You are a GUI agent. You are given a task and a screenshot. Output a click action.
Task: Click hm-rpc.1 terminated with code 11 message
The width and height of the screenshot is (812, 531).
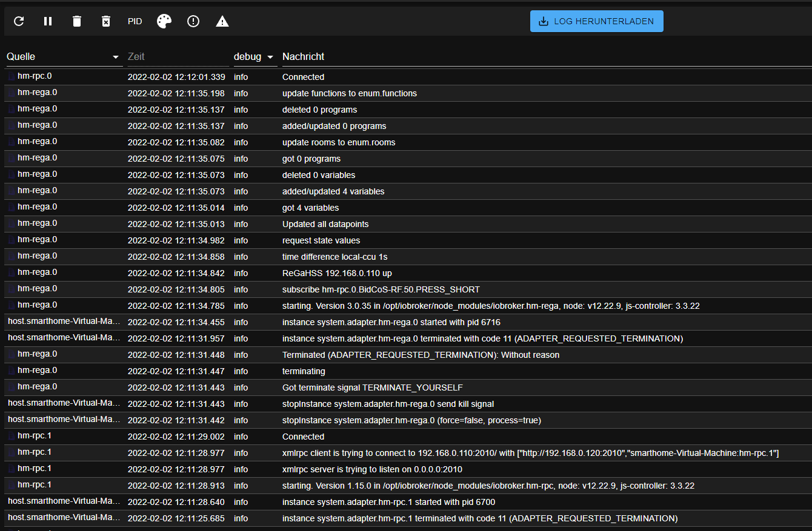point(480,518)
